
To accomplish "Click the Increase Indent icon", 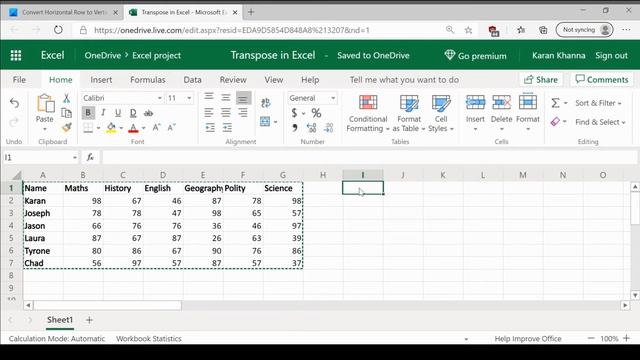I will pos(227,128).
